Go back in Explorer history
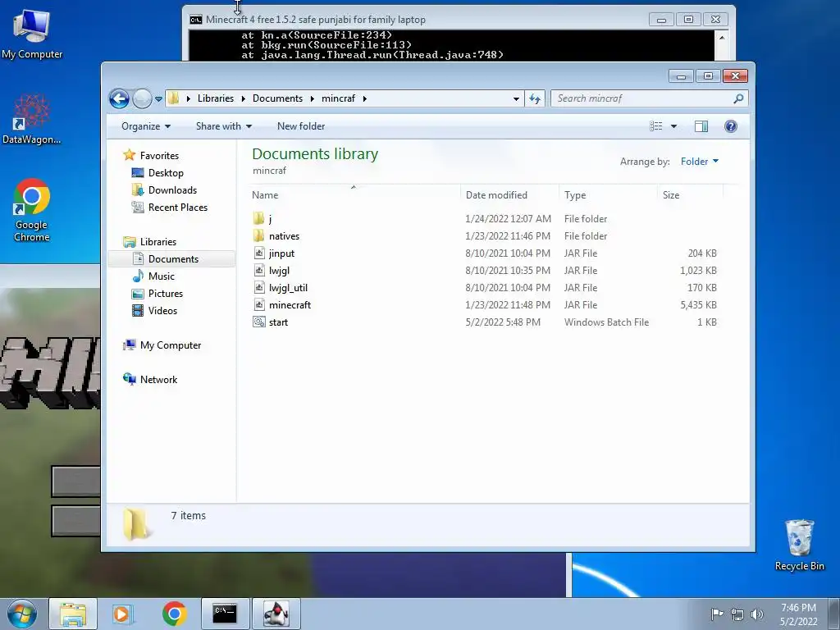 coord(119,98)
